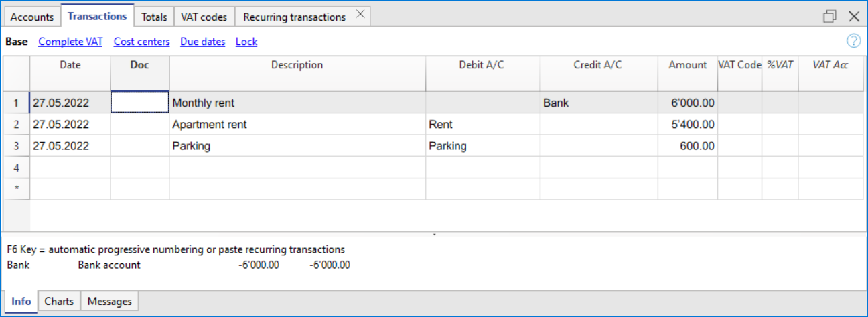Select row 3 by its row header

click(x=16, y=146)
